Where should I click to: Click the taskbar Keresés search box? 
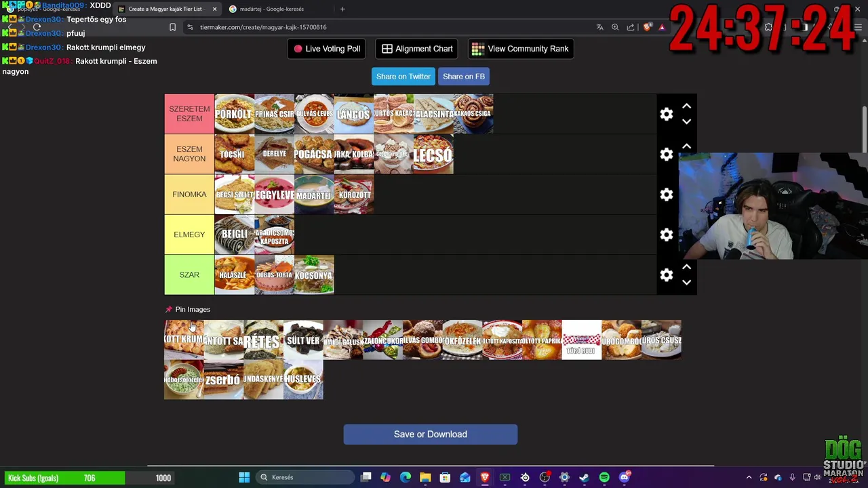[x=305, y=477]
